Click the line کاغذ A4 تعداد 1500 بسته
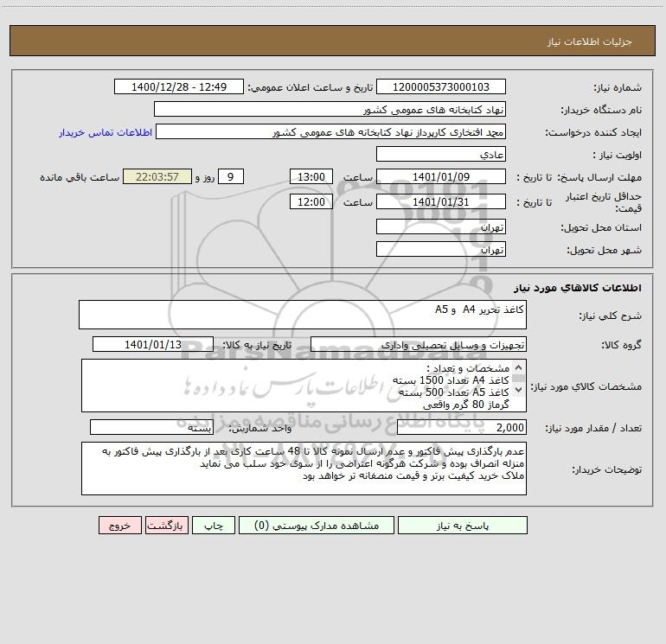Image resolution: width=666 pixels, height=644 pixels. pyautogui.click(x=451, y=380)
